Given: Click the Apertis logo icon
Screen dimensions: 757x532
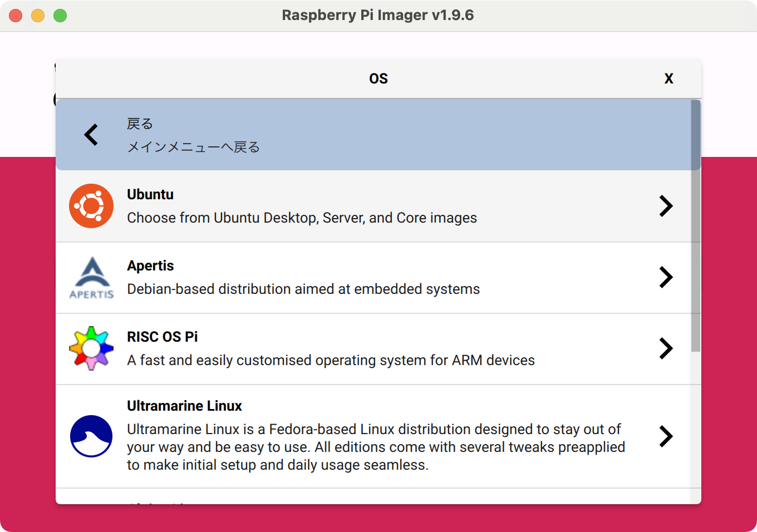Looking at the screenshot, I should (x=91, y=278).
